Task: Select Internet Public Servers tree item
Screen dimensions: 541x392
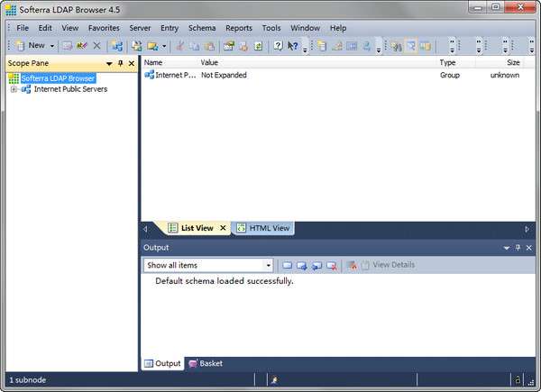Action: pyautogui.click(x=70, y=89)
